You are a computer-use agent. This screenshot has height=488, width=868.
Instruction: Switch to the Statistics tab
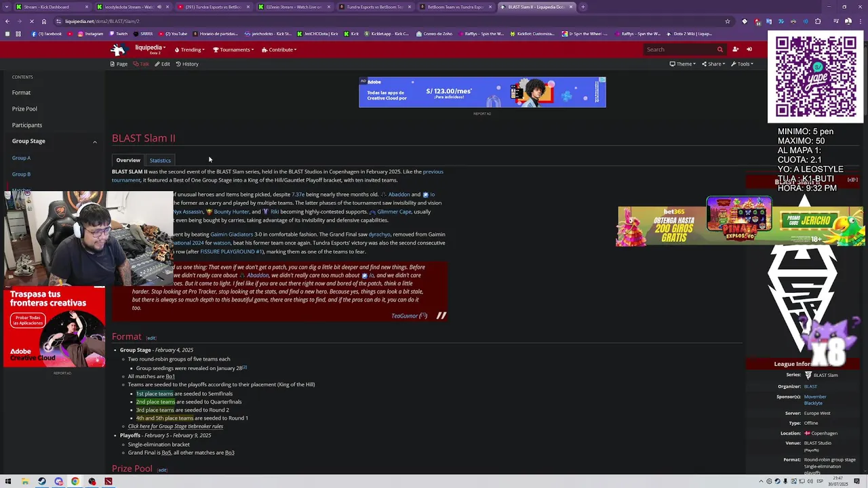(160, 161)
